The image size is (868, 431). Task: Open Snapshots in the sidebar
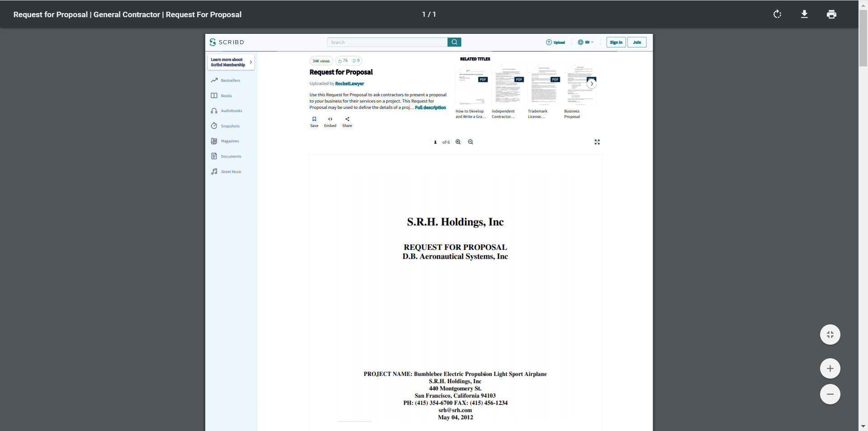pyautogui.click(x=225, y=126)
